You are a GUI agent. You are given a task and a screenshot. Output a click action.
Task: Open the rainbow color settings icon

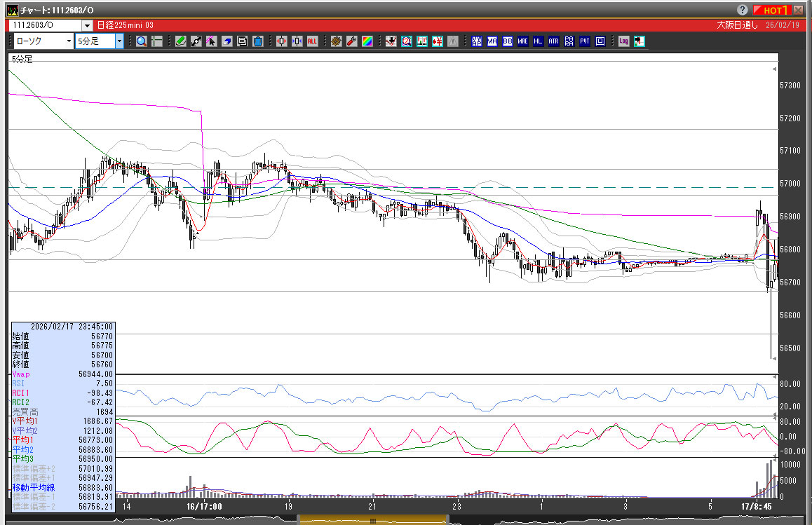(367, 41)
